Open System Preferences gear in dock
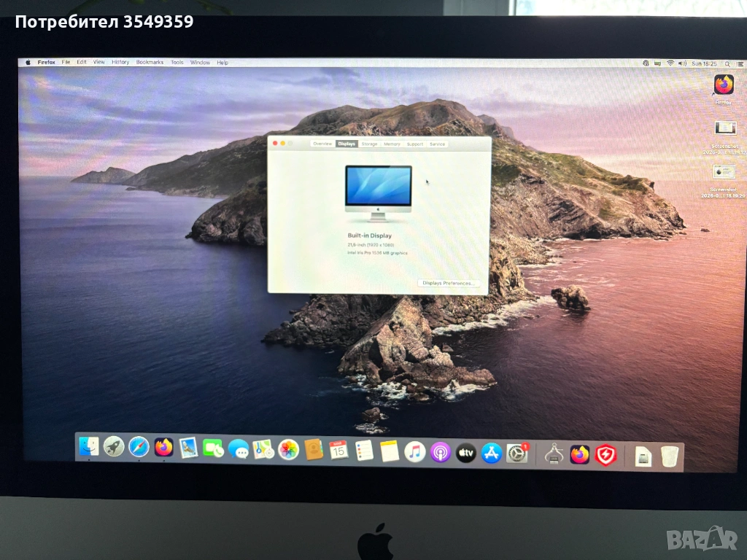747x560 pixels. (516, 454)
